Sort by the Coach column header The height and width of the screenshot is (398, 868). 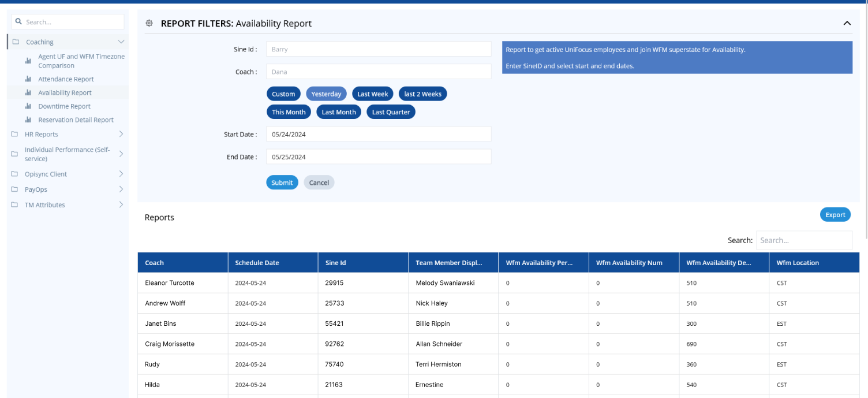(x=182, y=262)
